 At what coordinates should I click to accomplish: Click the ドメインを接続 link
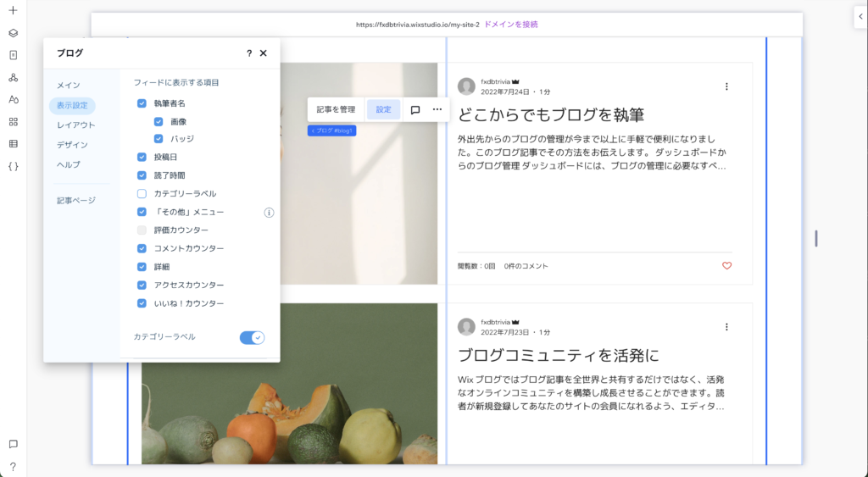tap(511, 25)
